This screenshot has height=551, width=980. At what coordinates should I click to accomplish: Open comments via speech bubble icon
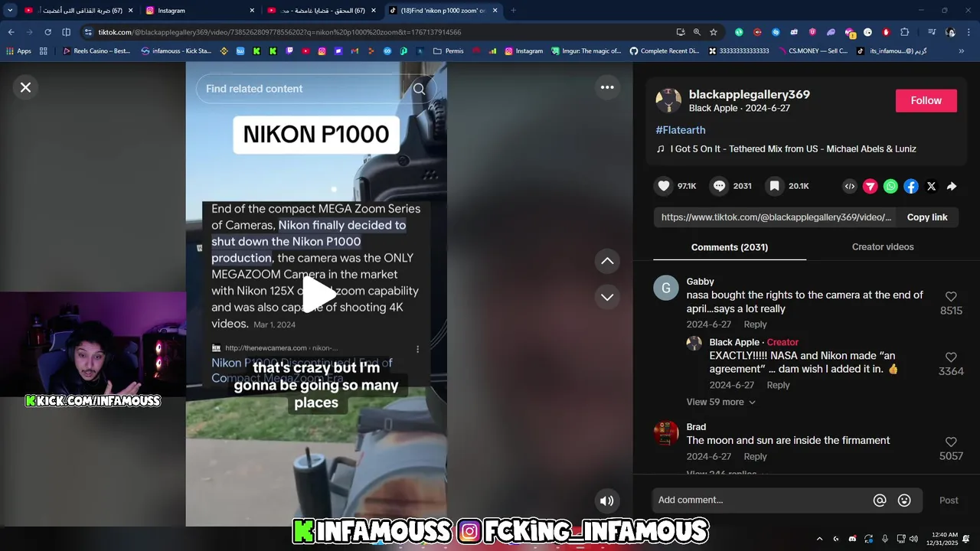[x=719, y=186]
